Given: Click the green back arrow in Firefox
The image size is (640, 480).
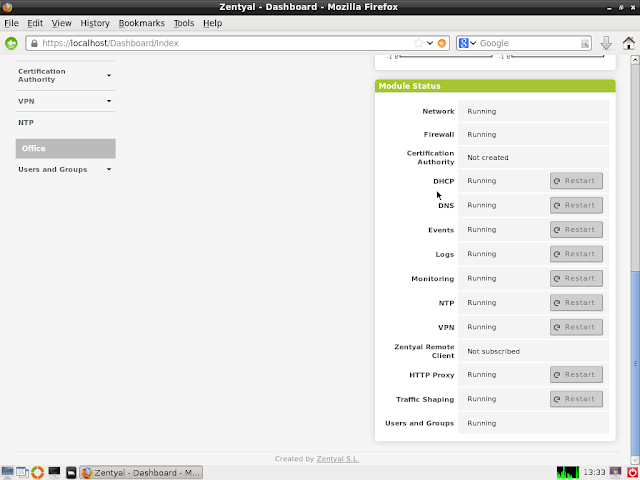Looking at the screenshot, I should [x=11, y=43].
